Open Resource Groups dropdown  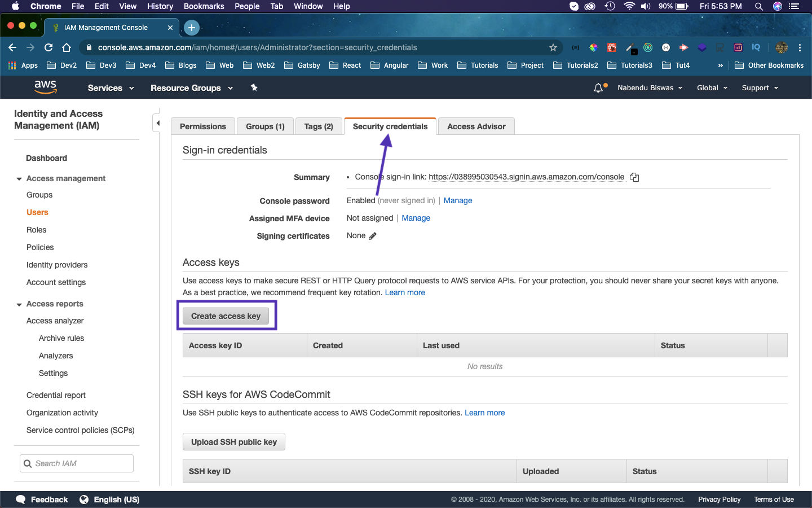(x=192, y=88)
